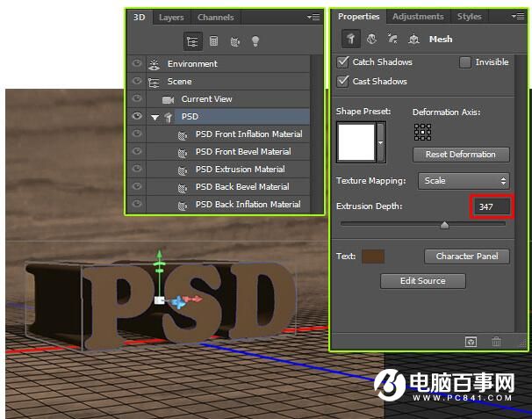Show whole scene filter in 3D panel
The width and height of the screenshot is (532, 419).
(193, 41)
